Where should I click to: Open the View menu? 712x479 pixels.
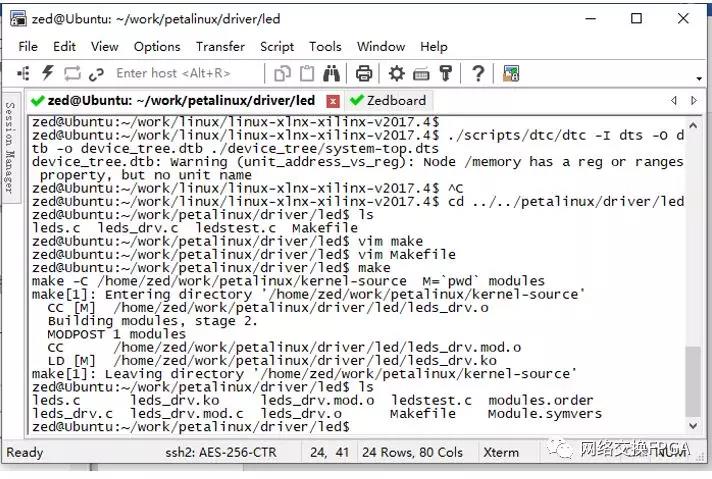104,46
